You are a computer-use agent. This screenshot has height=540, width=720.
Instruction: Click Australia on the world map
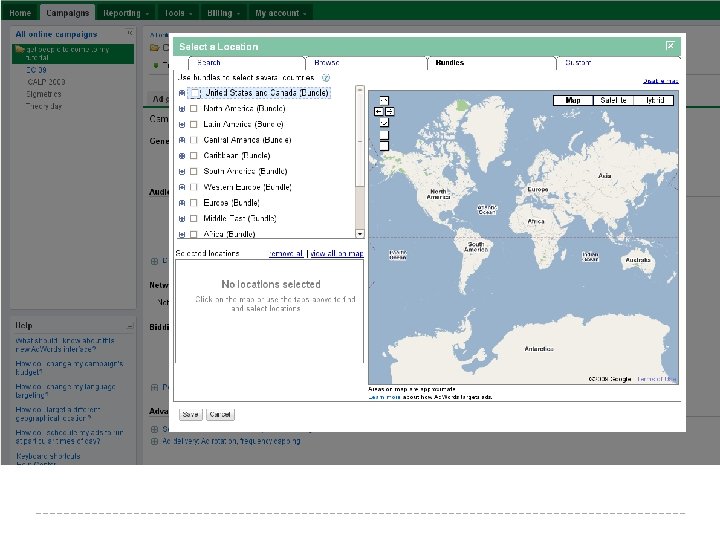pyautogui.click(x=638, y=260)
